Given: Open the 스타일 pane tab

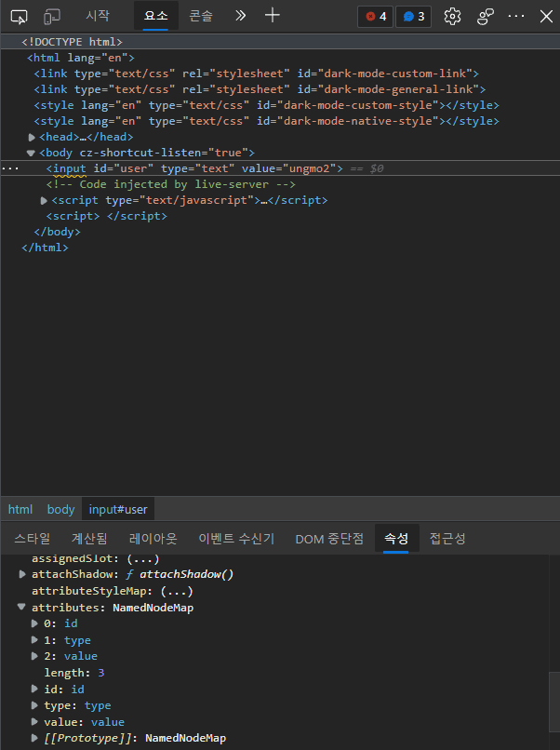Looking at the screenshot, I should [x=33, y=539].
